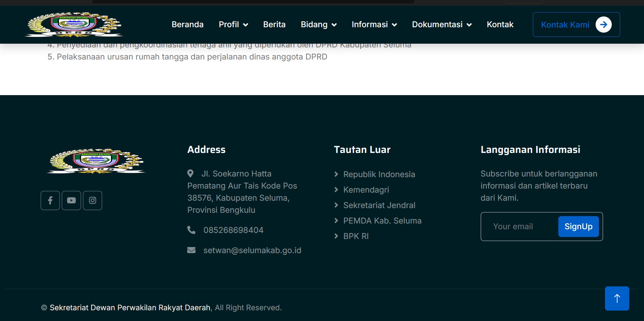
Task: Click the DPRD logo in header
Action: point(74,25)
